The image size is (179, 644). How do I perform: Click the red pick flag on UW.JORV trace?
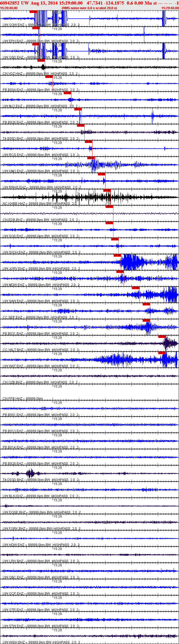coord(117,255)
